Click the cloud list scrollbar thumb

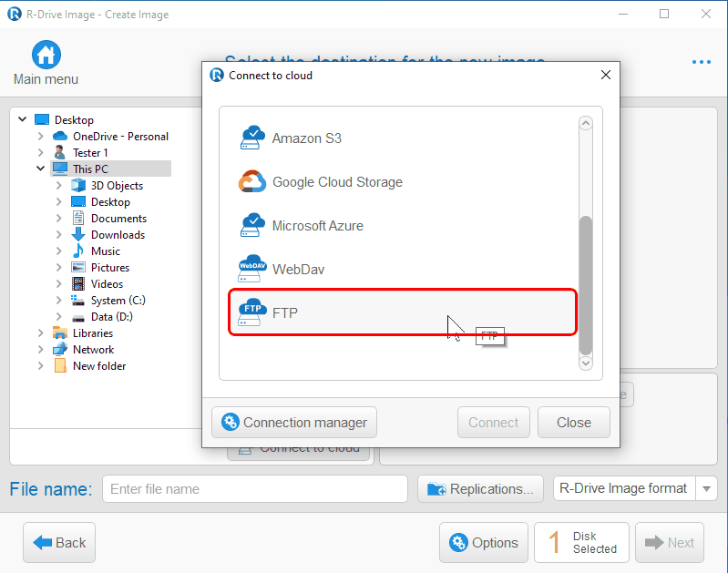586,285
